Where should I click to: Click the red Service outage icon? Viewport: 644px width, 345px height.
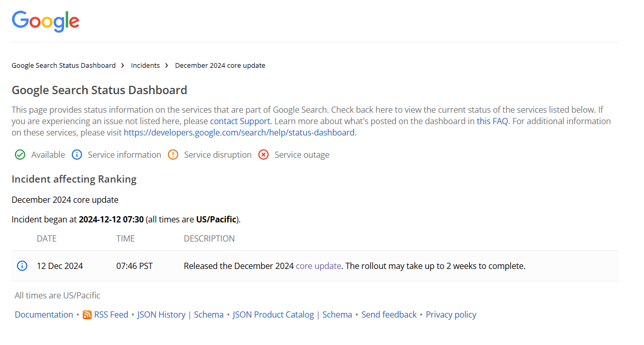(264, 155)
